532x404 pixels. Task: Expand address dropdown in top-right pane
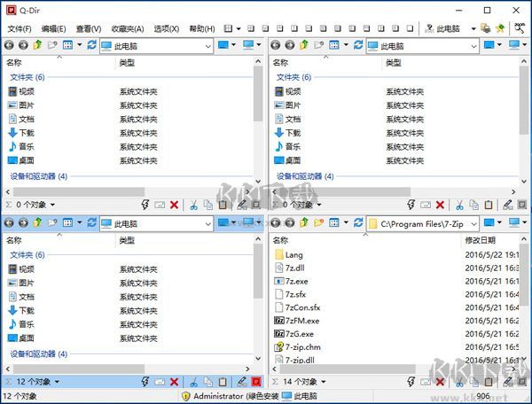474,46
